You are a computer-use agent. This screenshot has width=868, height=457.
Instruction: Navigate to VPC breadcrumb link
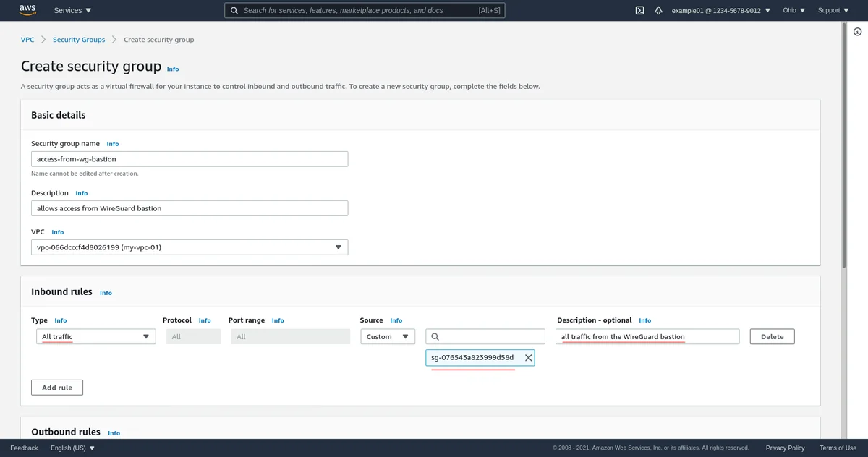27,40
